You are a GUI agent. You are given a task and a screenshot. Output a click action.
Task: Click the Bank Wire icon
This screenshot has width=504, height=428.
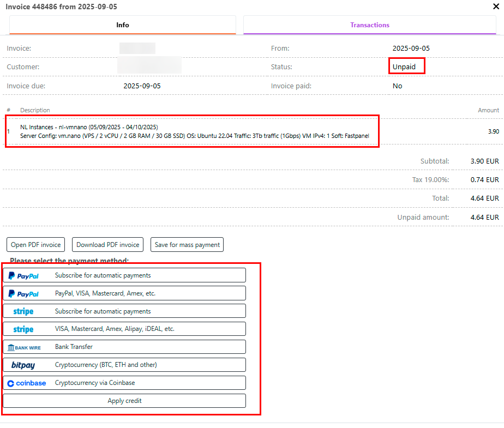tap(24, 347)
